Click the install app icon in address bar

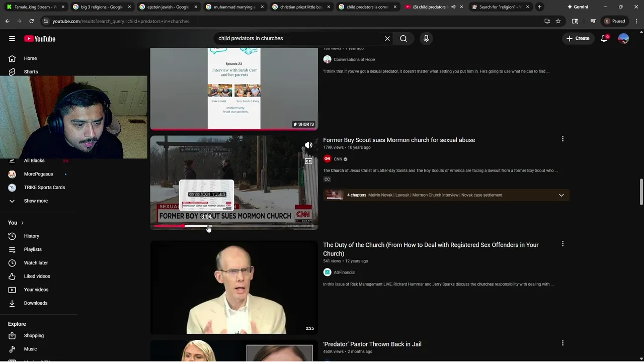click(547, 21)
